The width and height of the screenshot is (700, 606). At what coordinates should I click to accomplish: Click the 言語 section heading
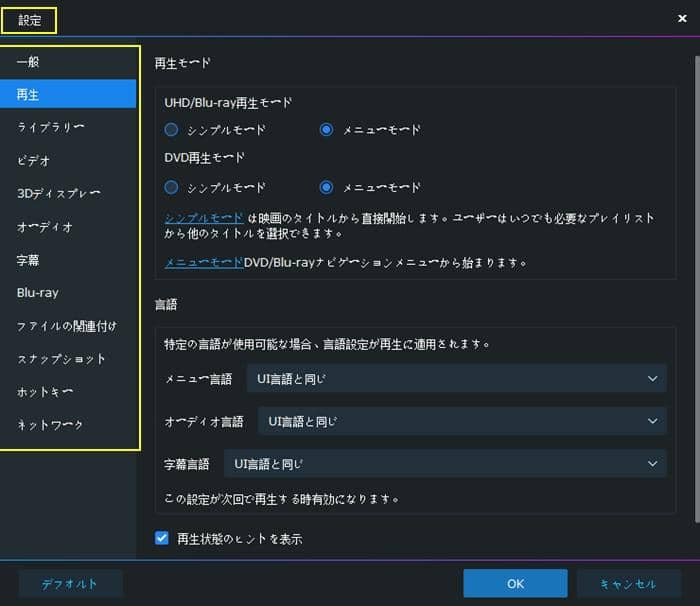coord(166,305)
